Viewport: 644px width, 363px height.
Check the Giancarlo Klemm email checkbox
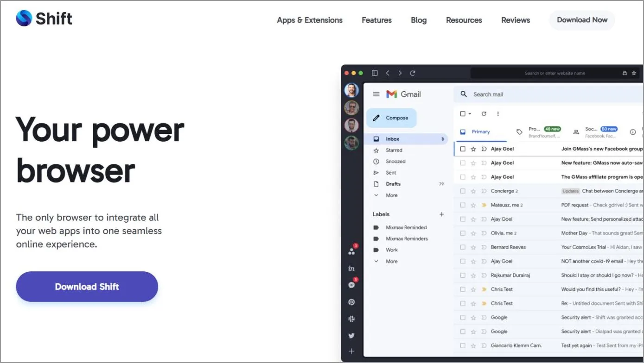point(463,345)
